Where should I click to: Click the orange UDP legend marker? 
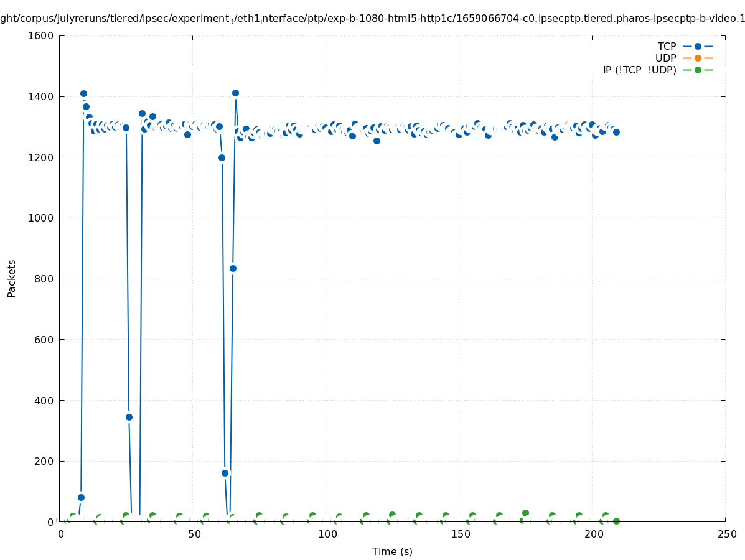[698, 58]
